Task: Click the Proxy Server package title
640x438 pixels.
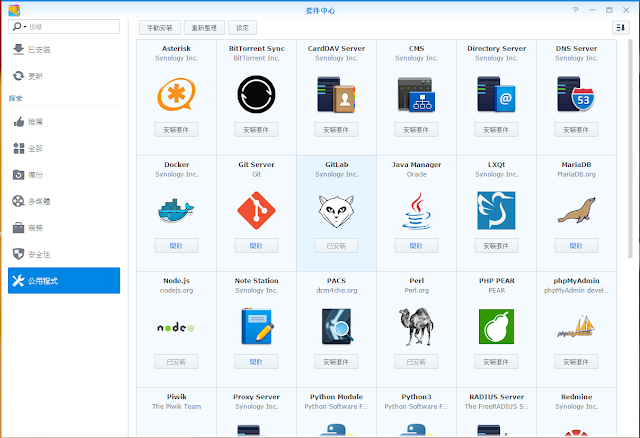Action: tap(256, 397)
